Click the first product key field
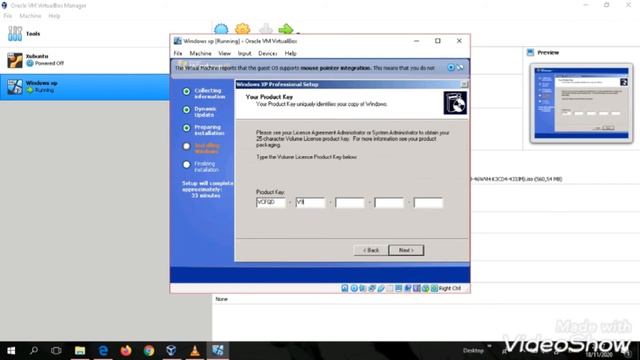640x360 pixels. click(271, 202)
